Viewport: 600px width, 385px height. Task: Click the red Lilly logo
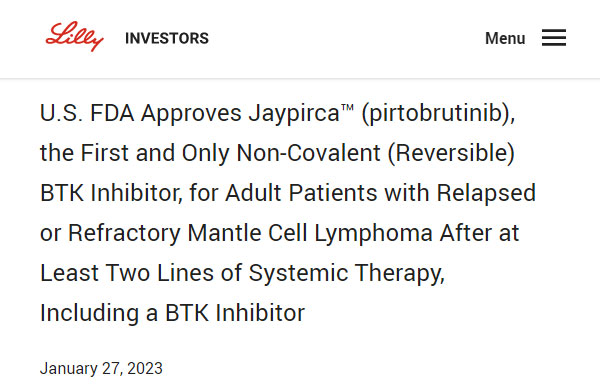pos(74,36)
